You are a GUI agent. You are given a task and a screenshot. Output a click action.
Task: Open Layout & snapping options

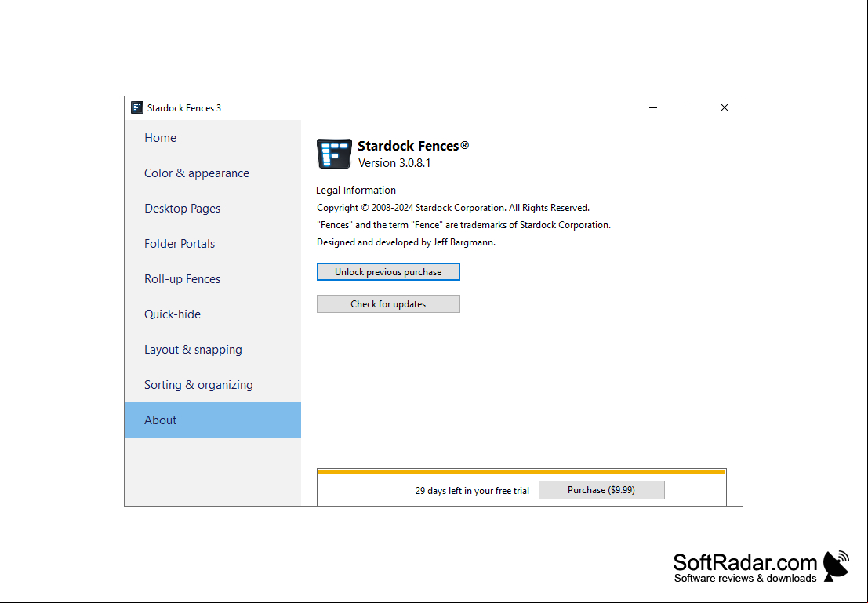click(212, 350)
